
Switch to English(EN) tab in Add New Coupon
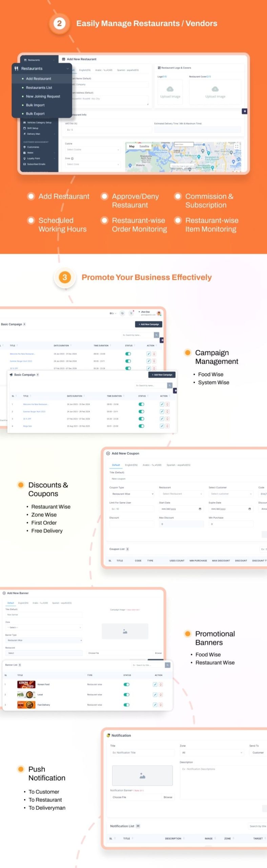tap(131, 465)
